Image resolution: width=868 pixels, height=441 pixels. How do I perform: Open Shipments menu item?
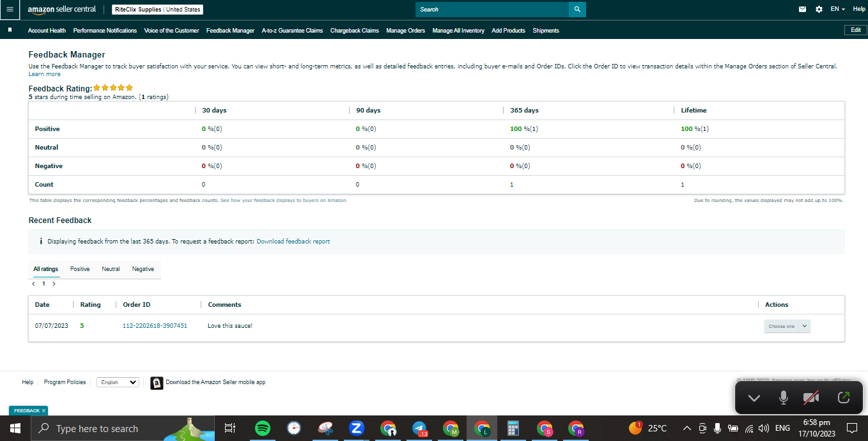click(x=546, y=31)
